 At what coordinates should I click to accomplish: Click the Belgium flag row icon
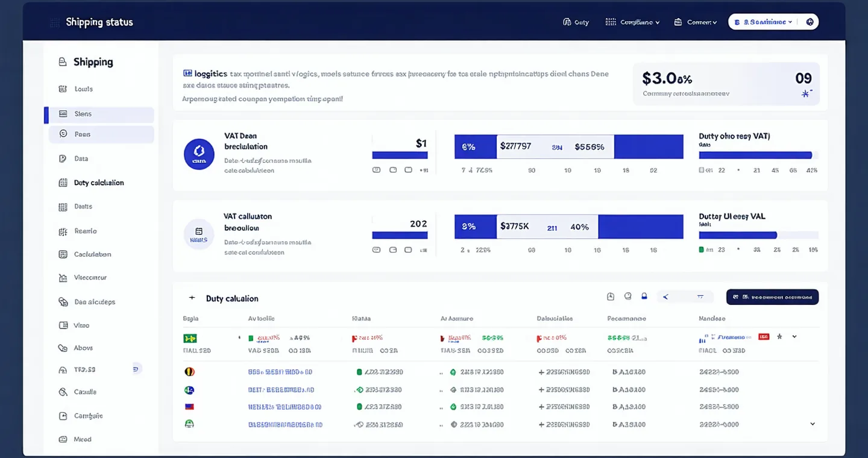pyautogui.click(x=189, y=372)
